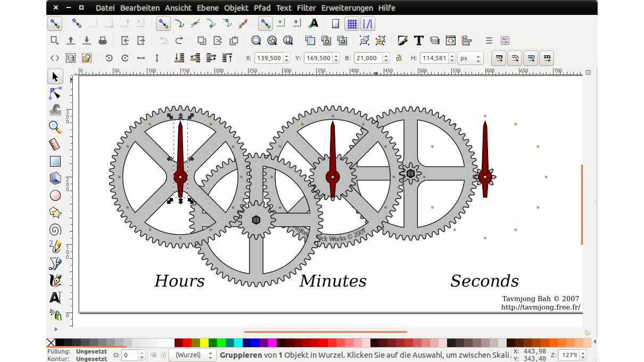Expand the (Wurzel) layer dropdown
Image resolution: width=644 pixels, height=362 pixels.
pos(195,355)
